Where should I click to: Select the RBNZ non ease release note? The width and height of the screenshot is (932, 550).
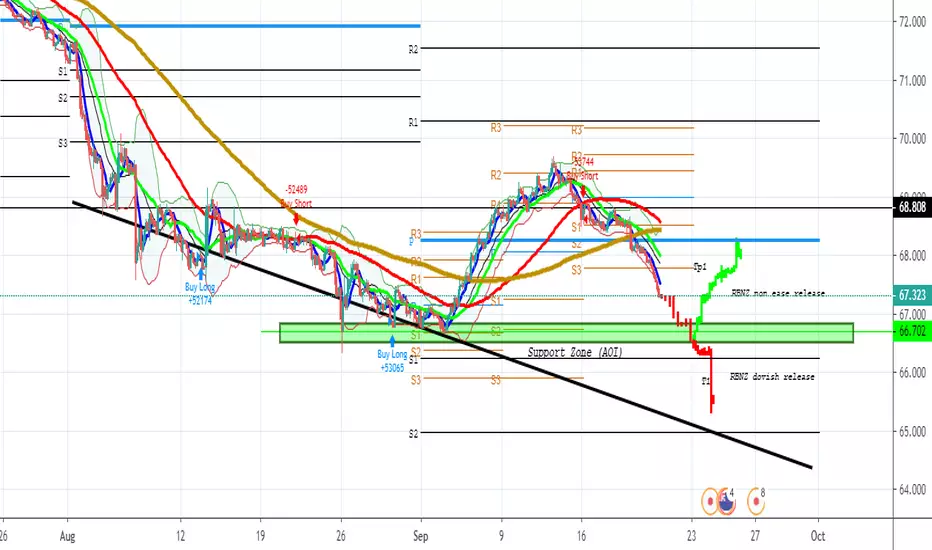pyautogui.click(x=777, y=293)
